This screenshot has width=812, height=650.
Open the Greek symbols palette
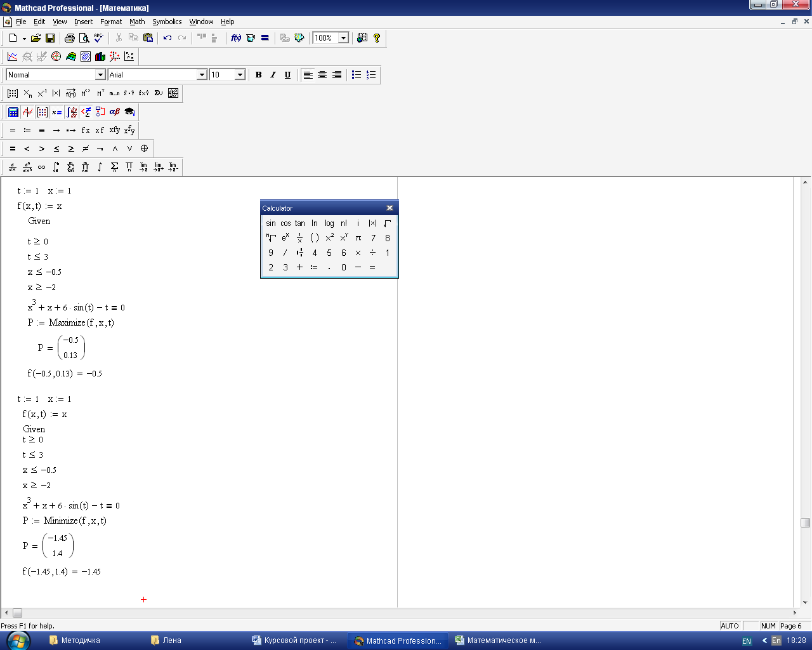[115, 112]
